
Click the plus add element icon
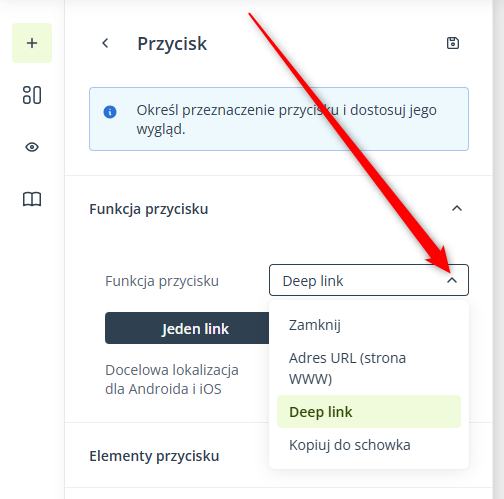[x=32, y=43]
